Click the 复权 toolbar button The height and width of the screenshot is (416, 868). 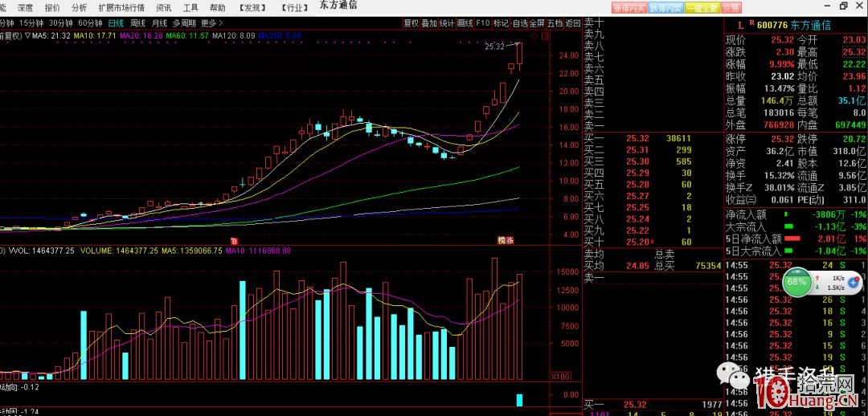pos(411,23)
